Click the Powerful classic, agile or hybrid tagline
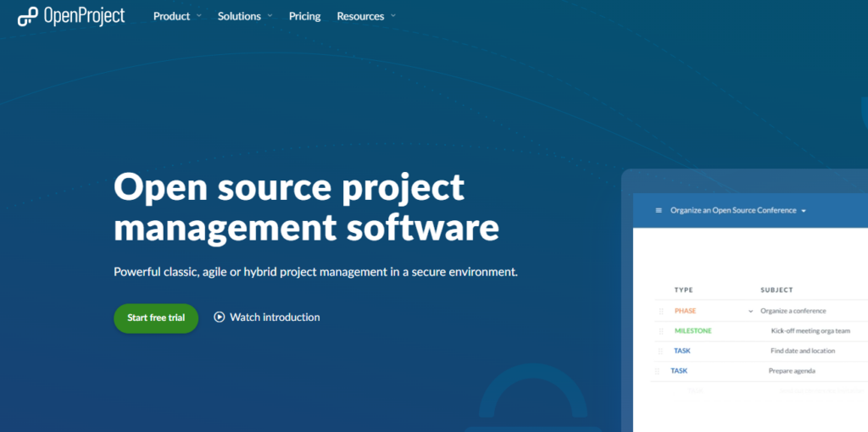The height and width of the screenshot is (432, 868). point(315,272)
